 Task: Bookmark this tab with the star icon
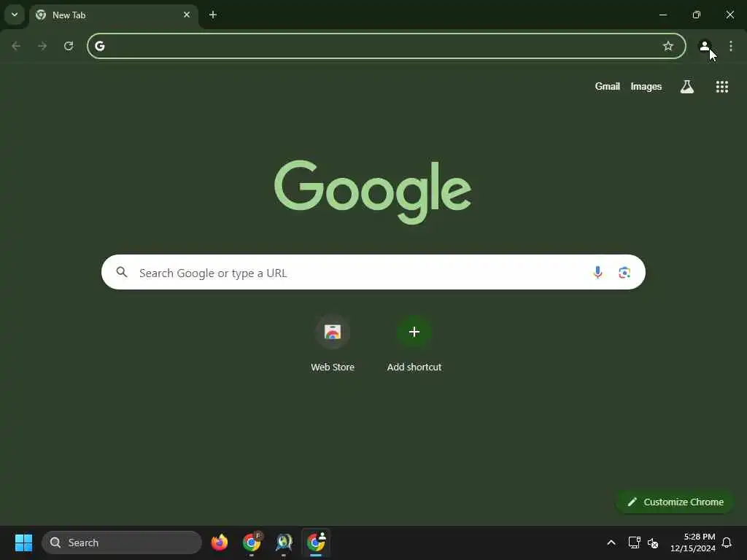point(668,46)
